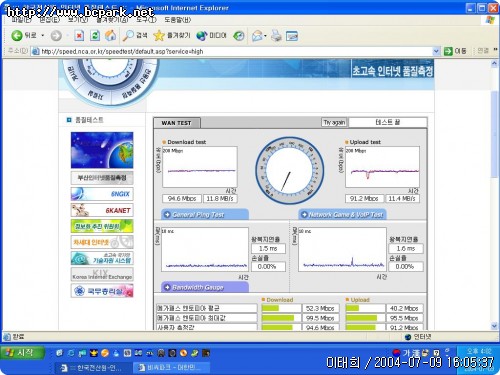Open the 6KANET banner
This screenshot has width=500, height=375.
pyautogui.click(x=102, y=210)
